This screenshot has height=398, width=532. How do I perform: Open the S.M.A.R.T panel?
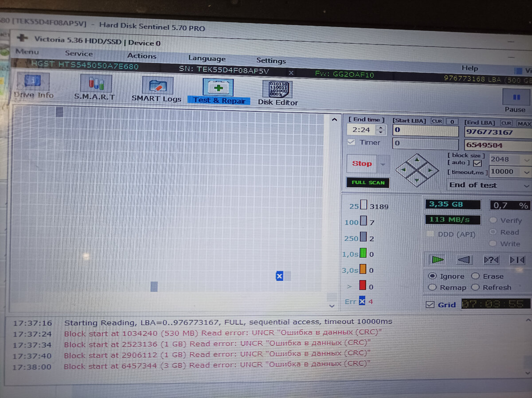click(95, 88)
